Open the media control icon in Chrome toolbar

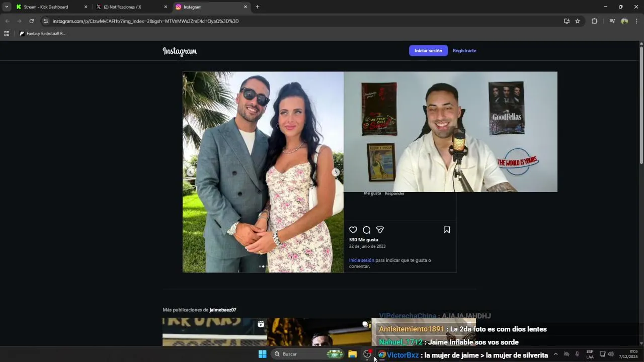(612, 21)
